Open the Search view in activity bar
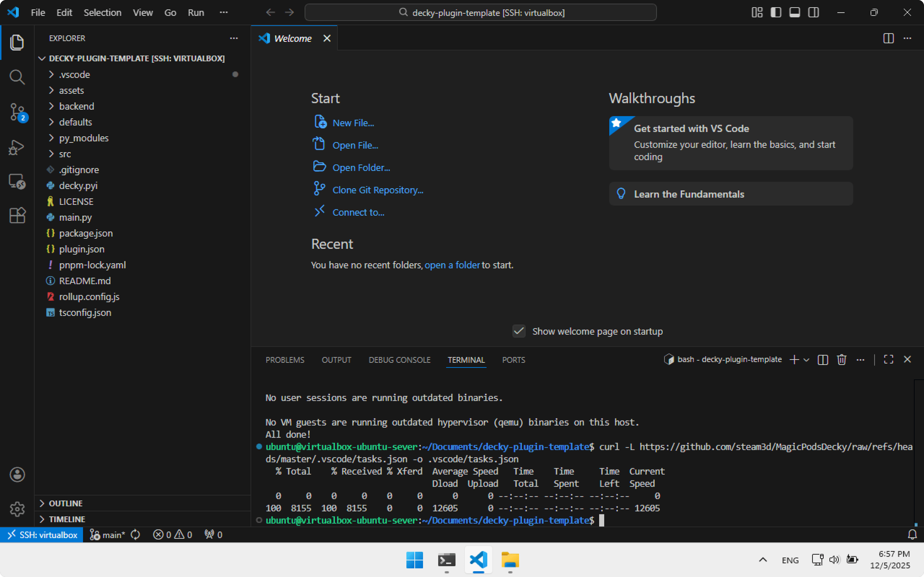This screenshot has width=924, height=577. click(x=17, y=77)
